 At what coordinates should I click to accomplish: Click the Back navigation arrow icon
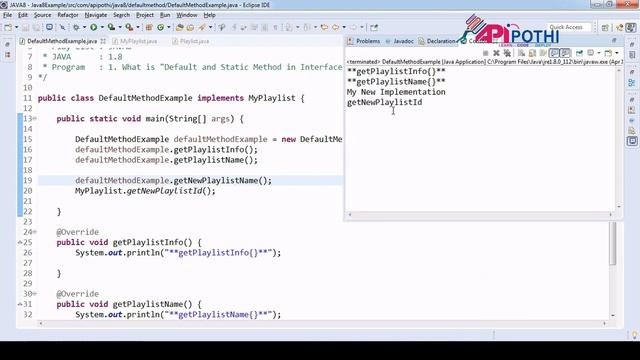336,27
